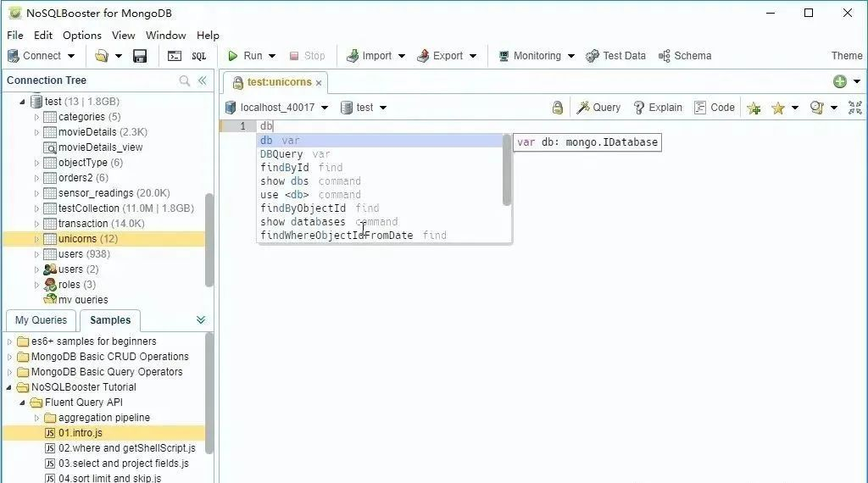Click the open file folder icon

click(x=102, y=56)
